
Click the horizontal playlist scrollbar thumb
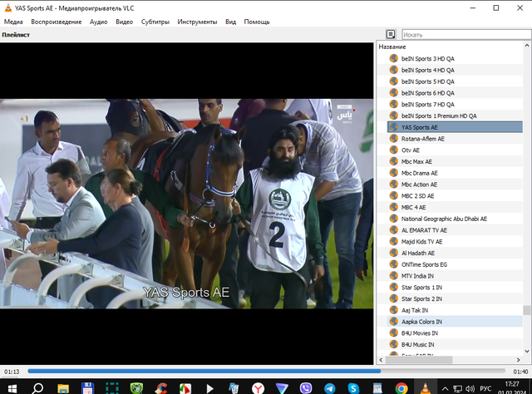[x=419, y=360]
